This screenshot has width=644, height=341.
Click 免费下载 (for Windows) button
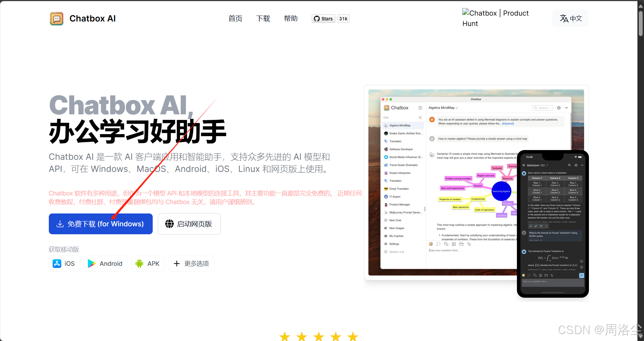coord(101,224)
